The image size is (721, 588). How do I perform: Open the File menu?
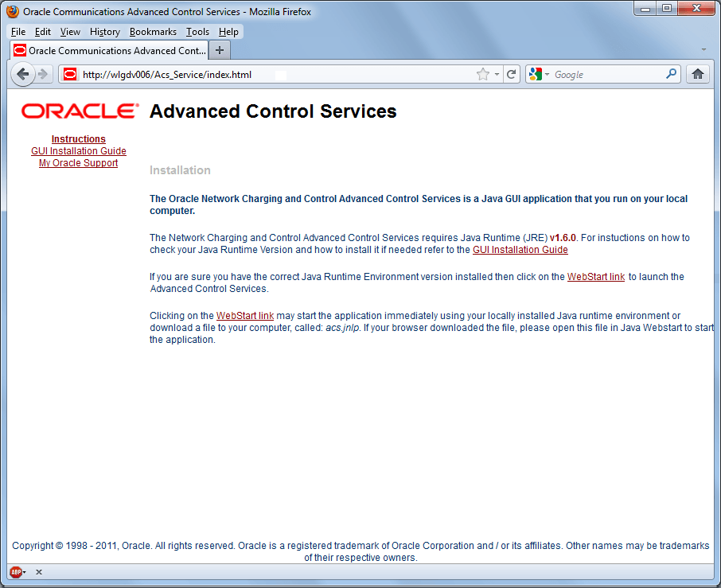click(18, 32)
